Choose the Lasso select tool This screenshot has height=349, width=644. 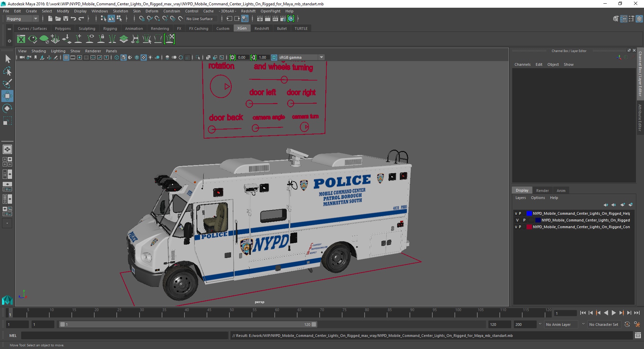[x=7, y=71]
